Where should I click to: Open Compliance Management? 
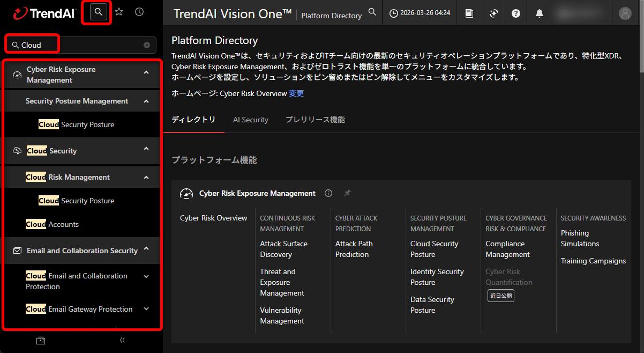tap(507, 249)
